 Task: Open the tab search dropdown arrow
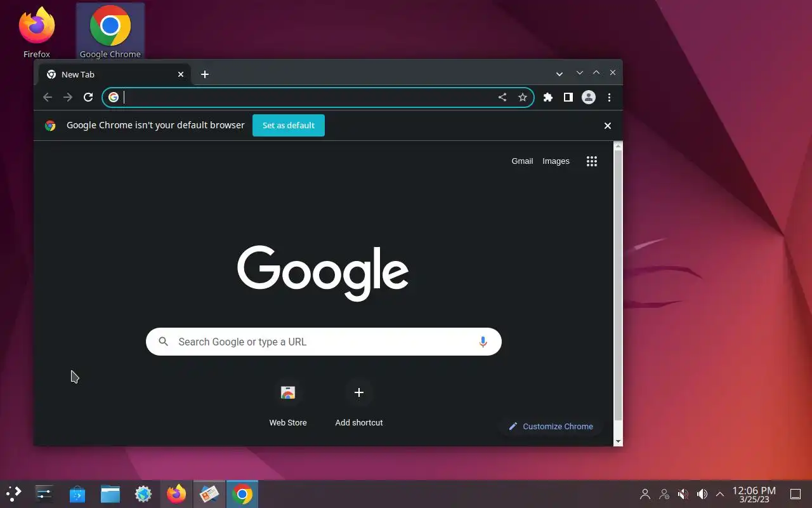[560, 74]
